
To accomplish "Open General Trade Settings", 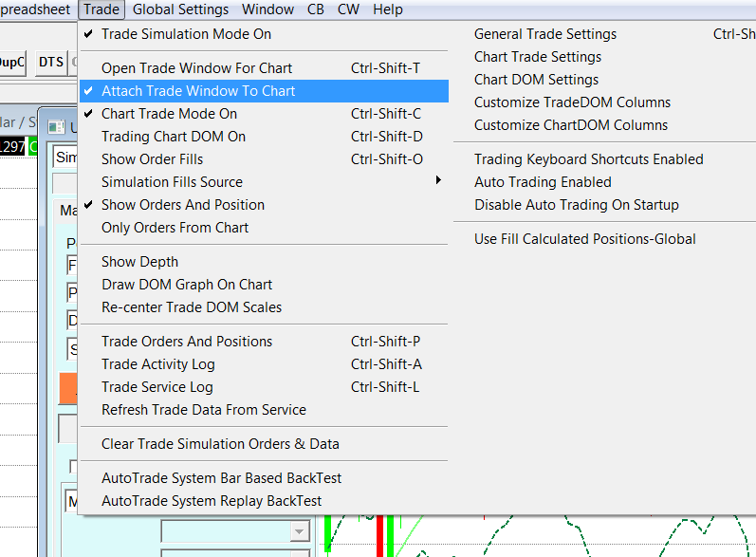I will coord(545,34).
